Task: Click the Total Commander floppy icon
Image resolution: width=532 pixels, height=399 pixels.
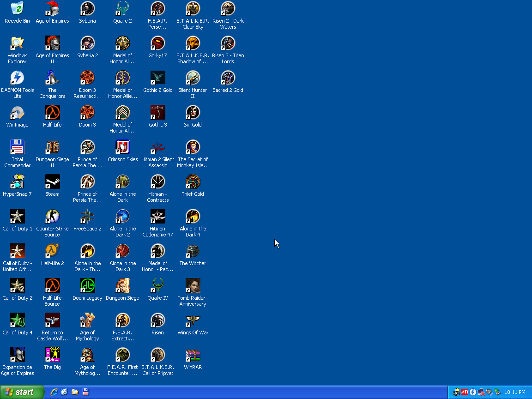Action: [17, 147]
